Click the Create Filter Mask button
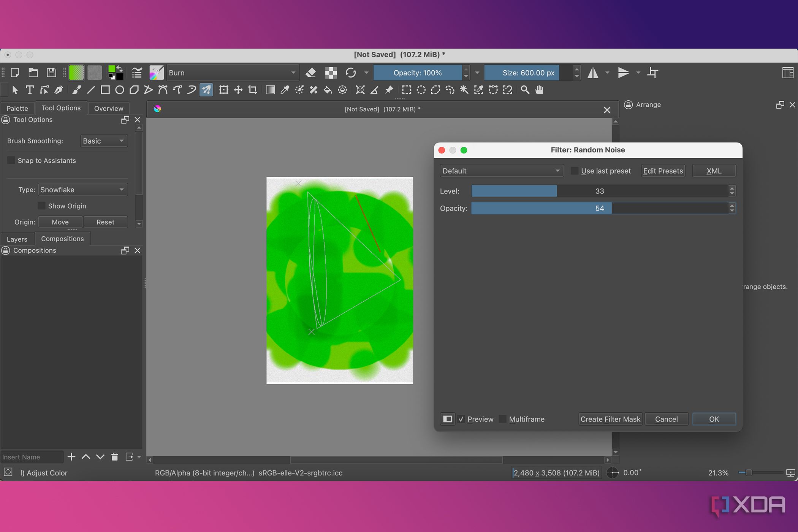The width and height of the screenshot is (798, 532). [610, 419]
